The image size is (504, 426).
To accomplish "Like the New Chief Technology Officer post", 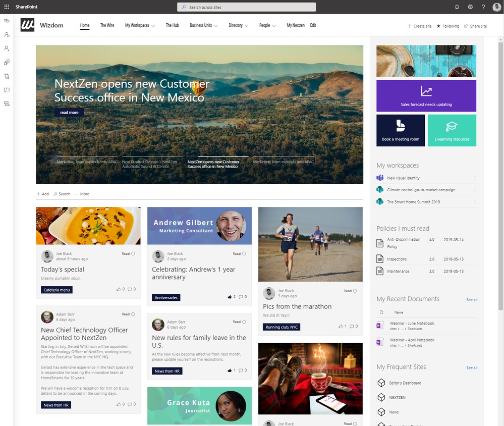I will point(119,404).
